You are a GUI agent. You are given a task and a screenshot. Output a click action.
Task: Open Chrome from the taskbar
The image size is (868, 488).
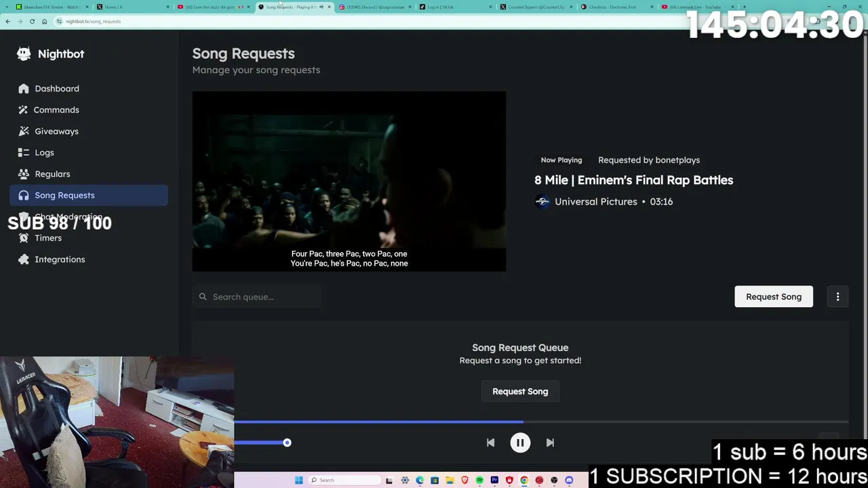[x=524, y=481]
